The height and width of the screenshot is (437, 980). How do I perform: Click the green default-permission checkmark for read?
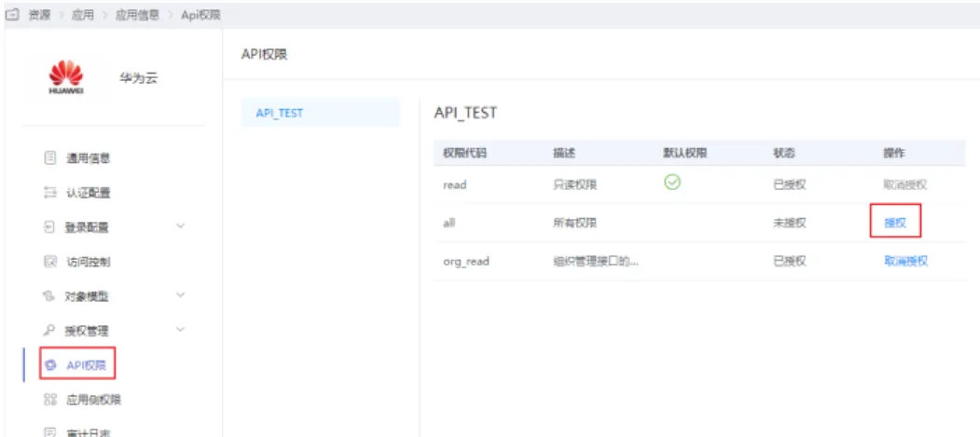click(x=672, y=183)
